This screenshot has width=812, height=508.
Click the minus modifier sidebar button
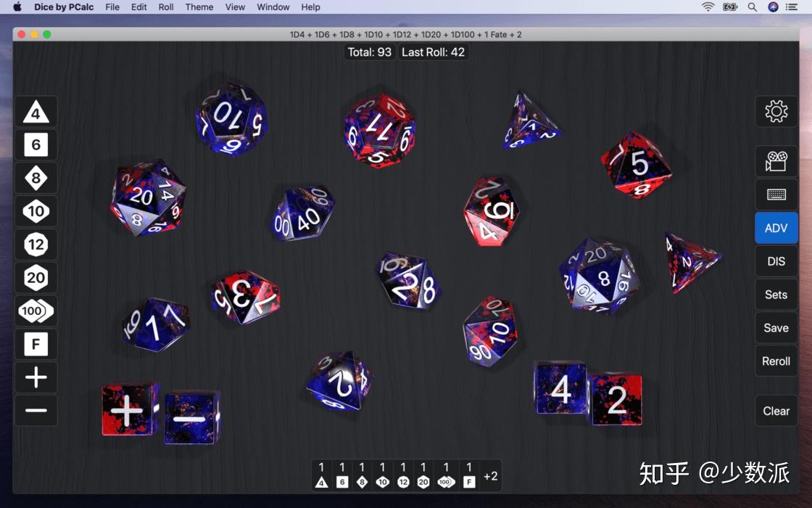[x=36, y=410]
